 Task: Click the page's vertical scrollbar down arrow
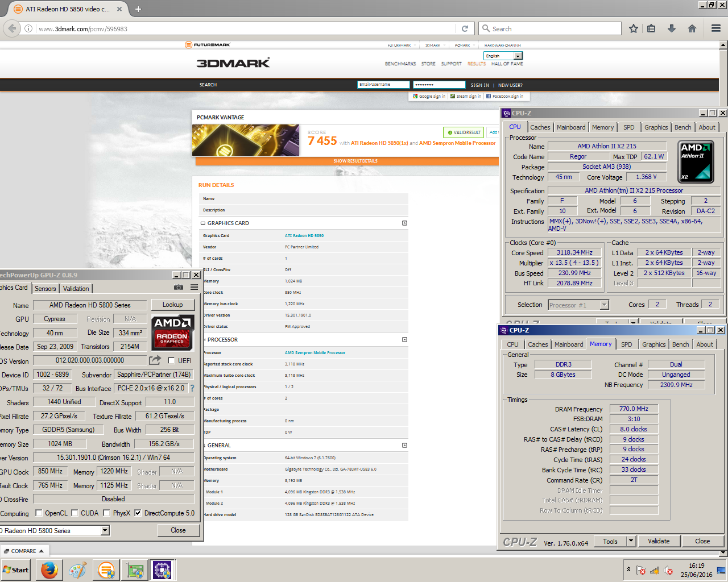pos(723,552)
